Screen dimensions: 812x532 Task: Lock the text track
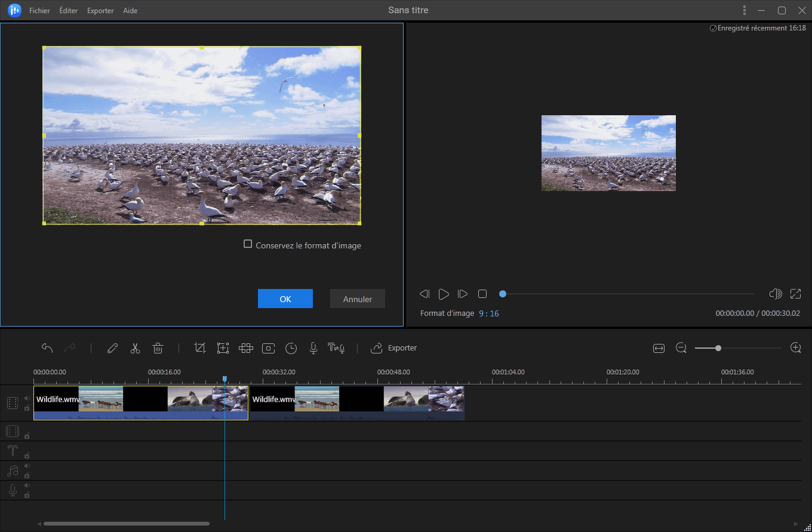pos(27,456)
